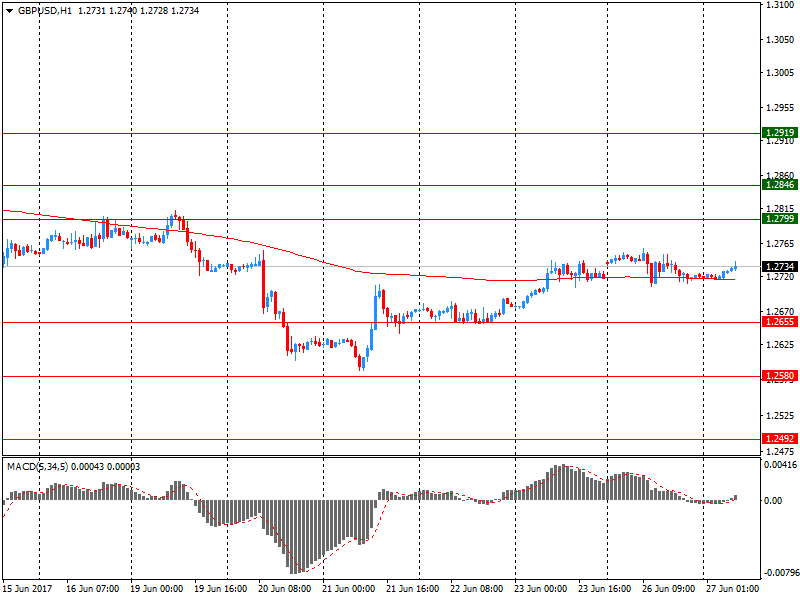
Task: Open the chart menu triangle beside GBPUSD,H1
Action: coord(9,11)
